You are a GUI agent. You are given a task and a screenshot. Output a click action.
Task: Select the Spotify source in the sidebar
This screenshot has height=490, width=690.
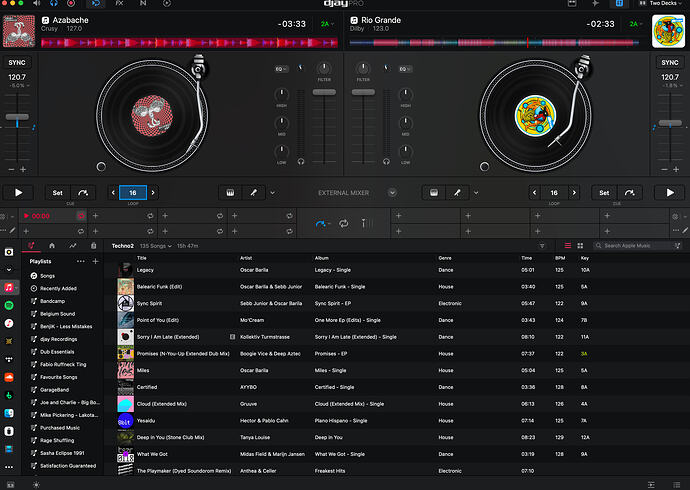coord(9,305)
